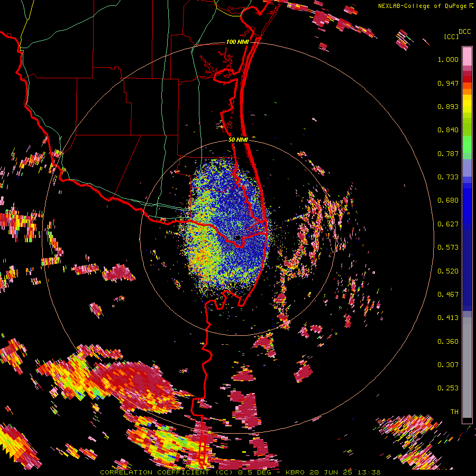Image resolution: width=476 pixels, height=476 pixels.
Task: Click the 1.000 color scale value
Action: [x=448, y=59]
